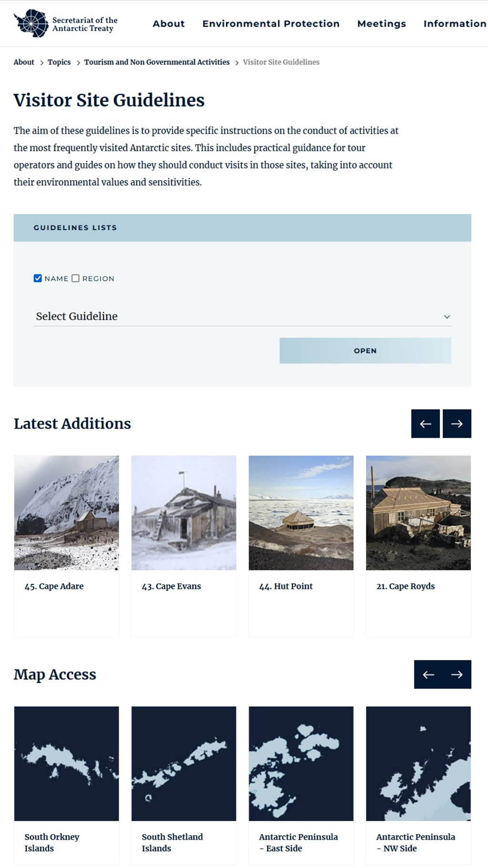Open the Cape Adare photo thumbnail
Viewport: 488px width, 868px height.
pos(66,513)
